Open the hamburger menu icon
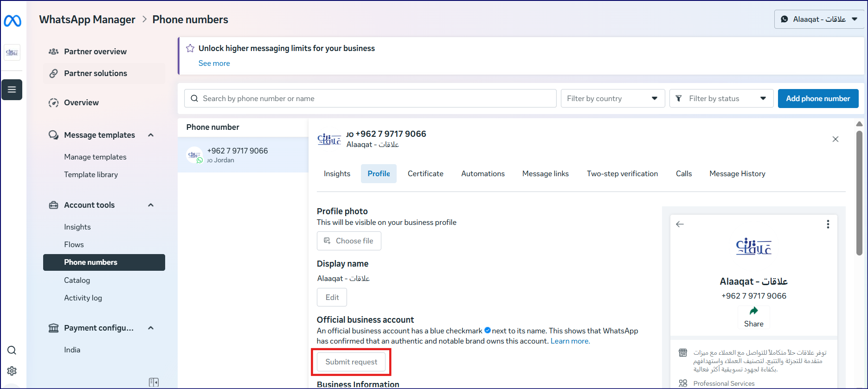868x389 pixels. tap(12, 89)
